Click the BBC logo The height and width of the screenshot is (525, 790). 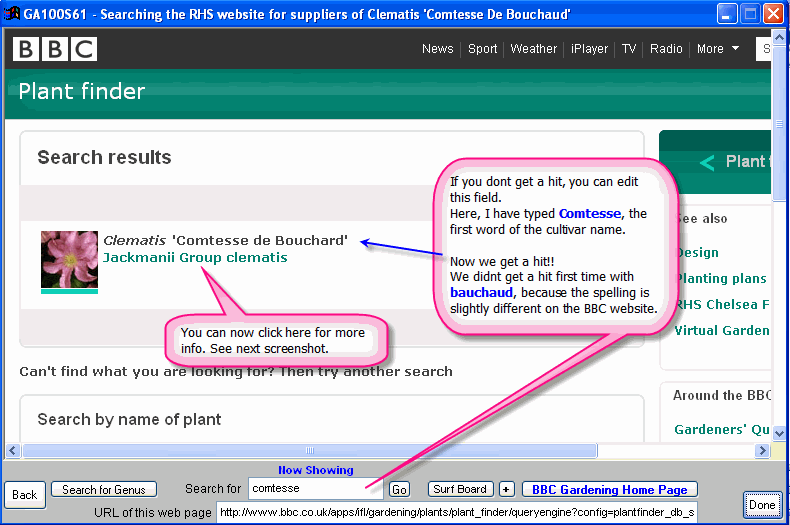pos(55,49)
